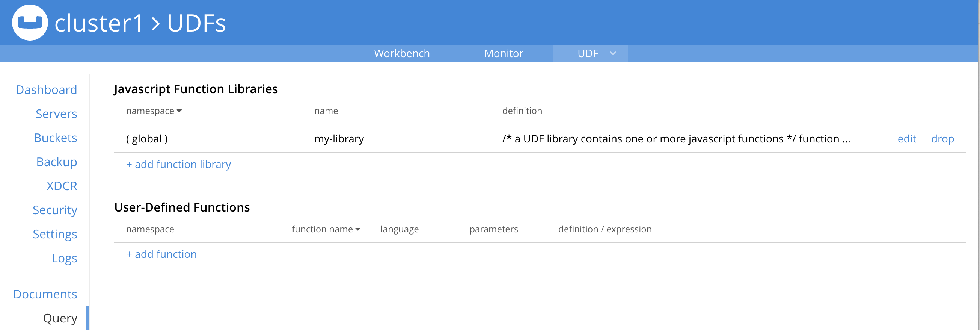
Task: Open the UDF dropdown menu
Action: coord(590,53)
